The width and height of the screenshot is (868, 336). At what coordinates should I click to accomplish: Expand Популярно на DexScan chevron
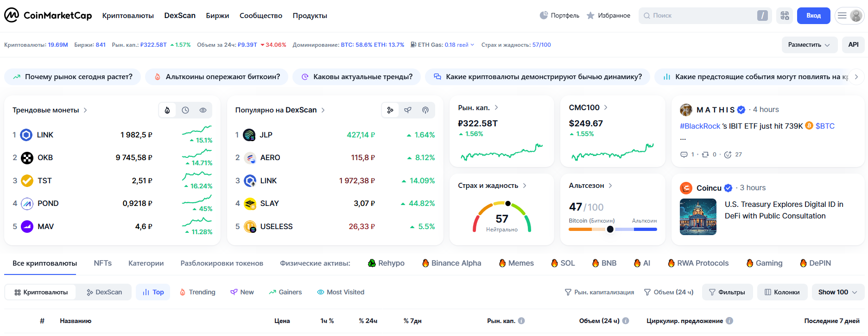pos(323,110)
